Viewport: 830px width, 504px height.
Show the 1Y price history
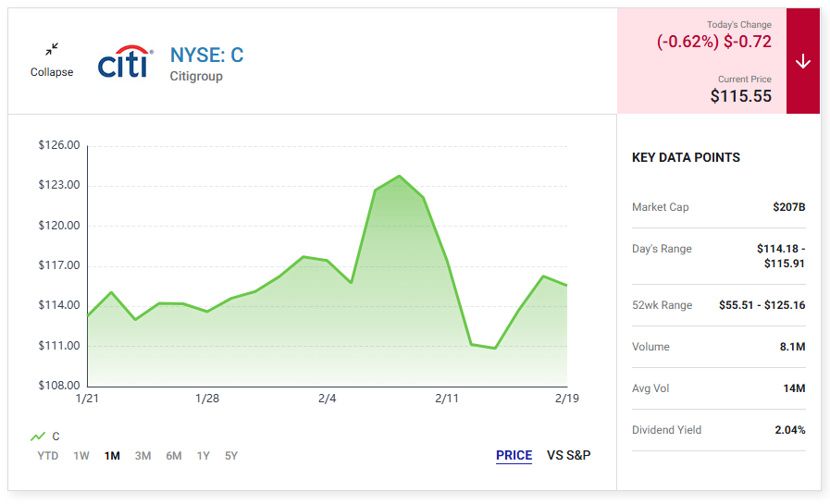[x=204, y=456]
